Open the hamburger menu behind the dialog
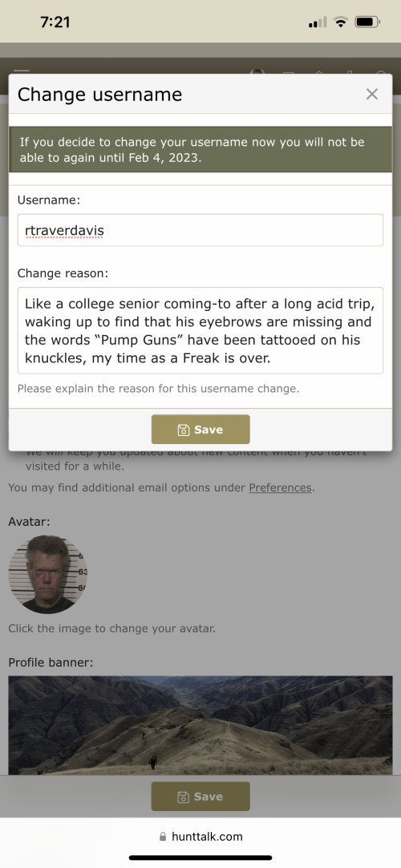This screenshot has width=401, height=868. [x=21, y=72]
